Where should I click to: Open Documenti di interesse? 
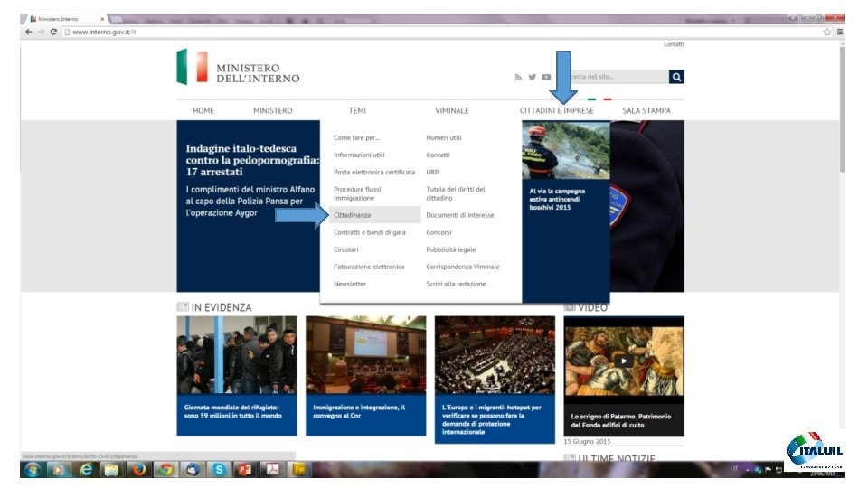point(460,215)
